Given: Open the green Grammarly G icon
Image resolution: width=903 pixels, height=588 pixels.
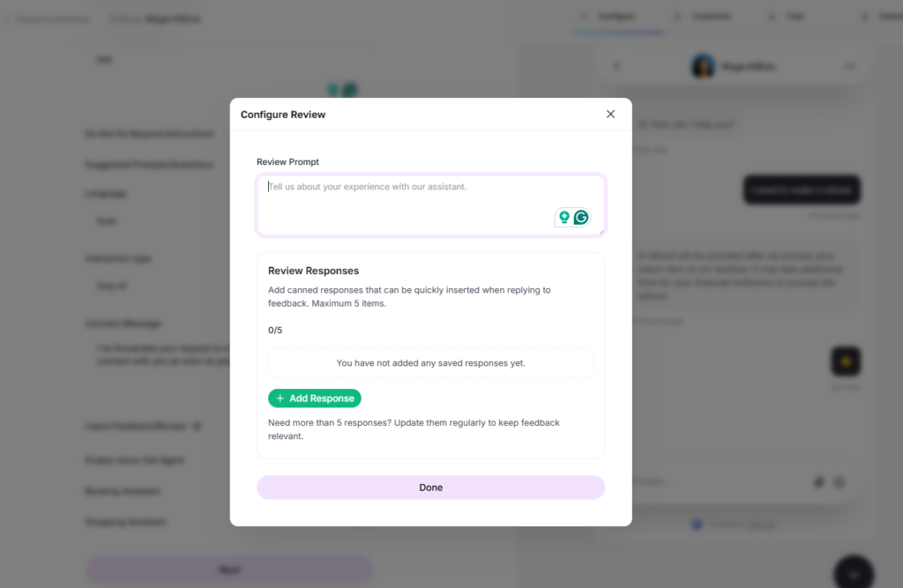Looking at the screenshot, I should point(581,218).
